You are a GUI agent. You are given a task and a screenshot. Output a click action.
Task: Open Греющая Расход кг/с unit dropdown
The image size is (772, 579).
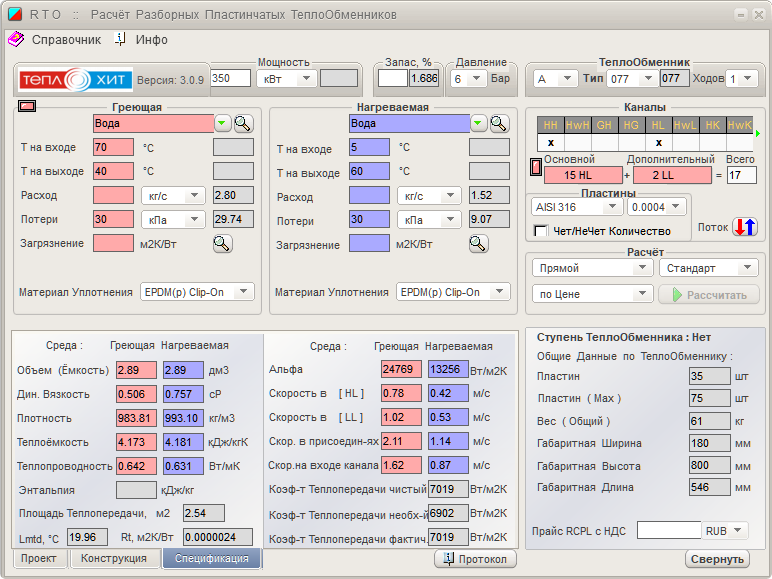tap(173, 195)
